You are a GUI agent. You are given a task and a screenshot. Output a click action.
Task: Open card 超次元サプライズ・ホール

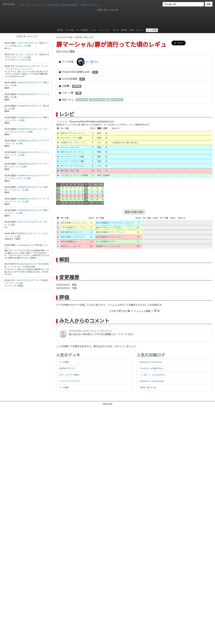tap(72, 133)
